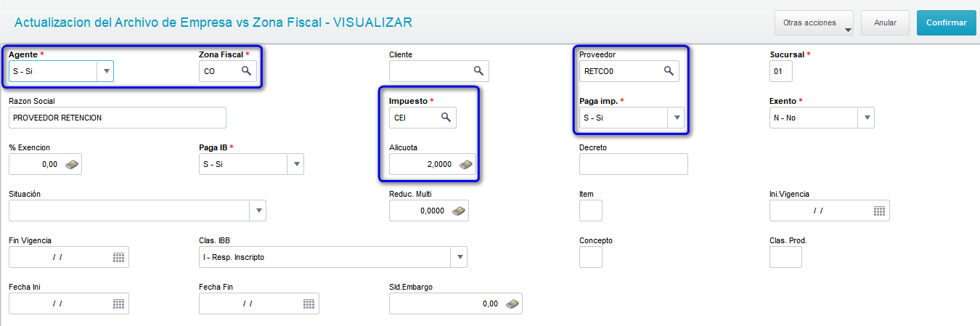Click the Anular button
The image size is (980, 326).
(885, 23)
